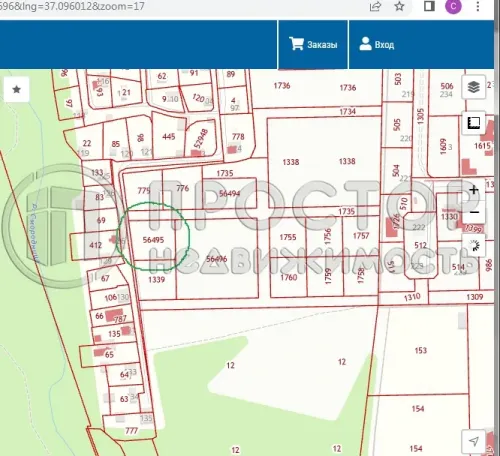
Task: Select the measure area tool
Action: 473,123
